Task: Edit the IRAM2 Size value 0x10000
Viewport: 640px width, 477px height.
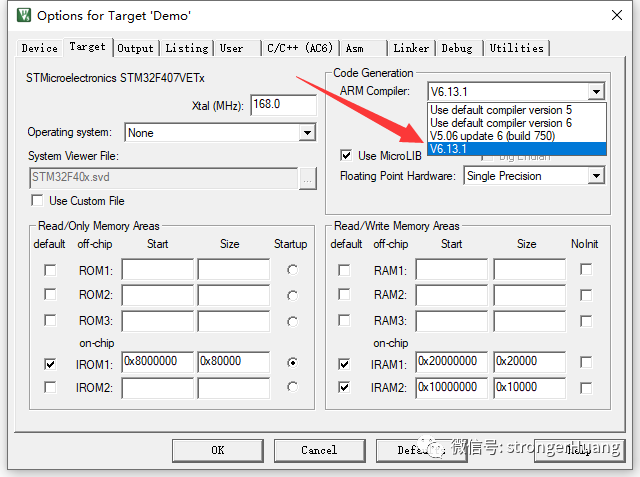Action: (529, 388)
